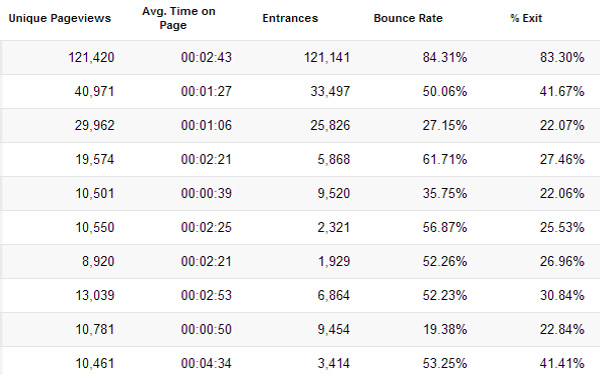600x375 pixels.
Task: Click the 84.31% bounce rate value
Action: tap(445, 57)
